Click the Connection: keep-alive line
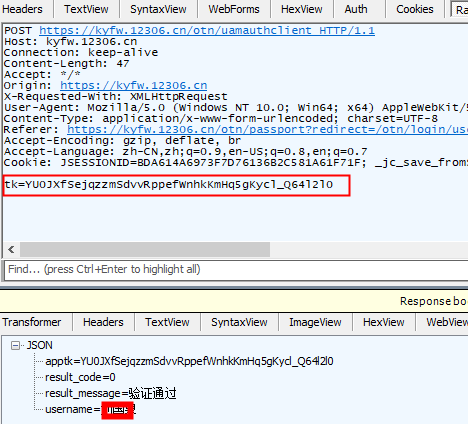Image resolution: width=468 pixels, height=424 pixels. coord(81,52)
